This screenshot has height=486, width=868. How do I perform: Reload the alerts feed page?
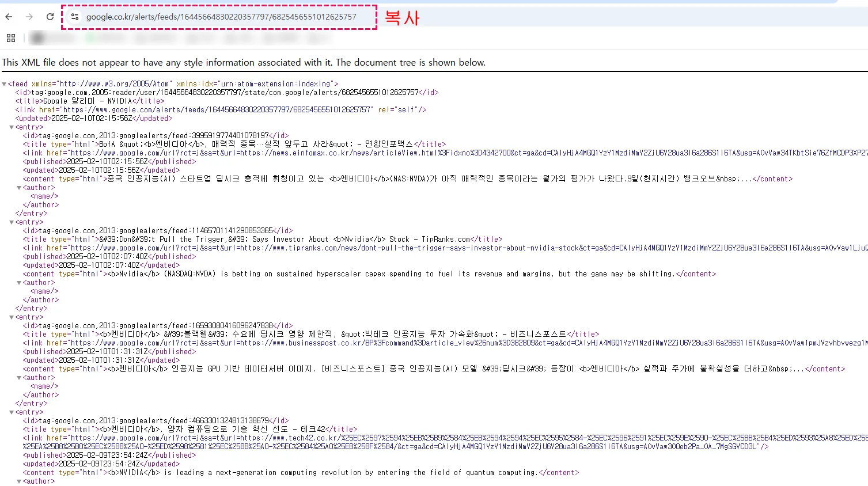tap(50, 17)
